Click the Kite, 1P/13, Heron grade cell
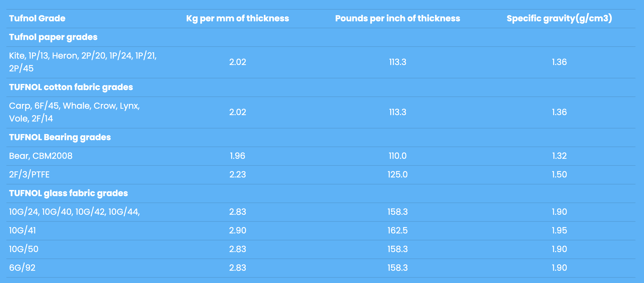 [83, 62]
